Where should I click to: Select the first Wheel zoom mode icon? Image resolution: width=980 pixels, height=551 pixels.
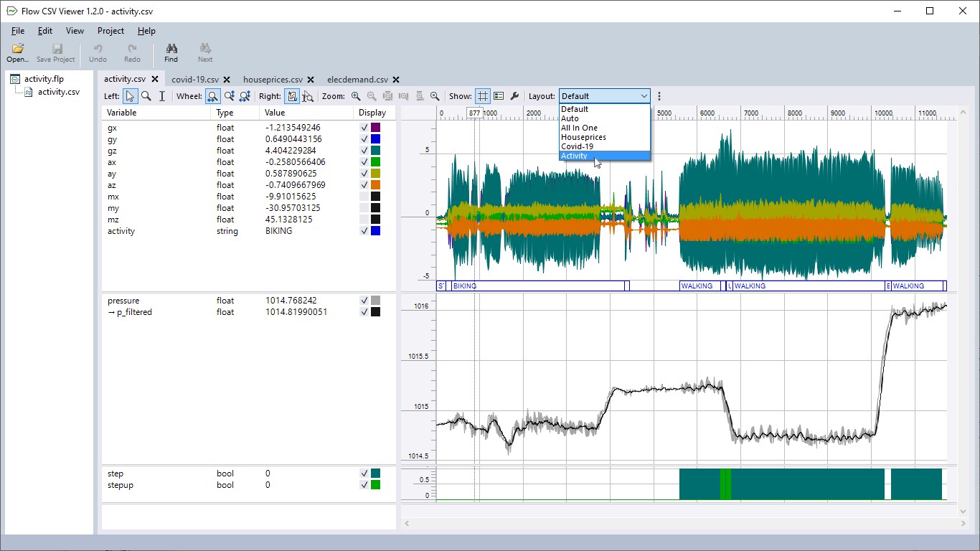point(213,96)
